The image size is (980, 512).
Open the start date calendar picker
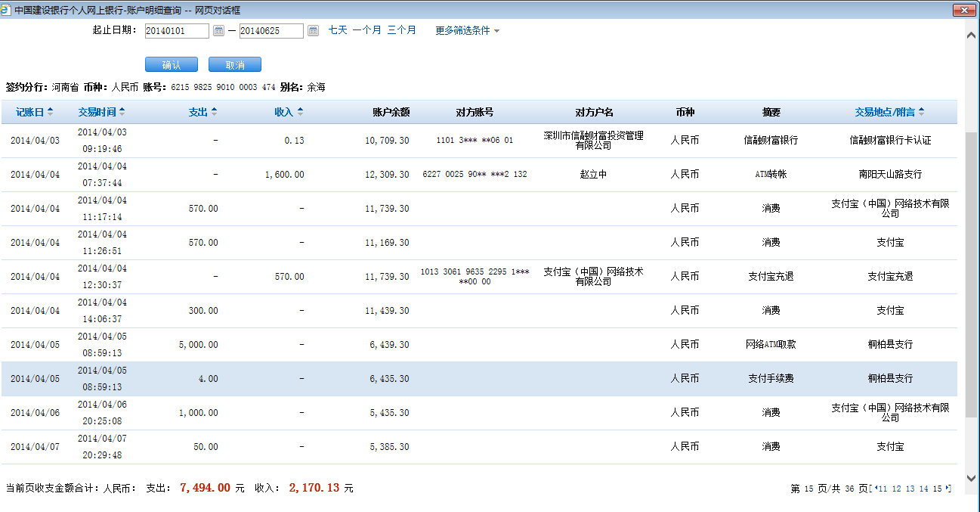coord(219,31)
